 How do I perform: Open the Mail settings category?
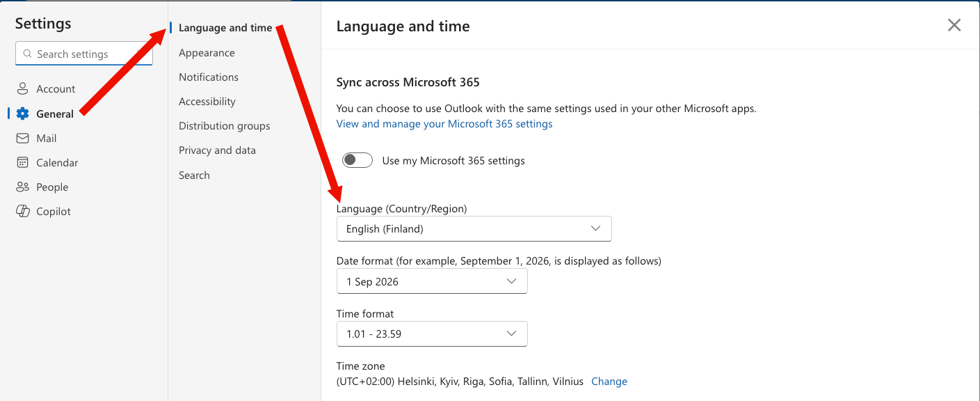pos(47,138)
